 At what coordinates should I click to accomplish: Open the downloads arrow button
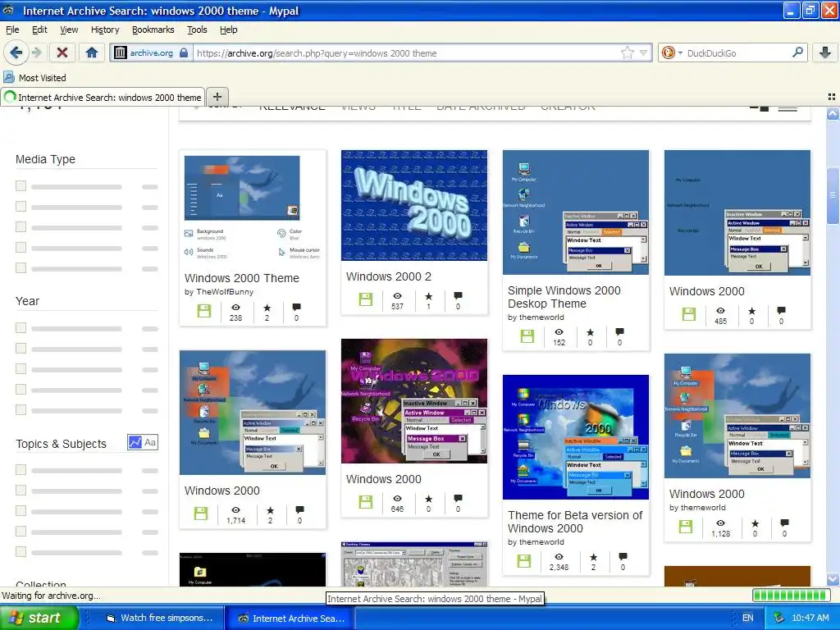pos(825,52)
